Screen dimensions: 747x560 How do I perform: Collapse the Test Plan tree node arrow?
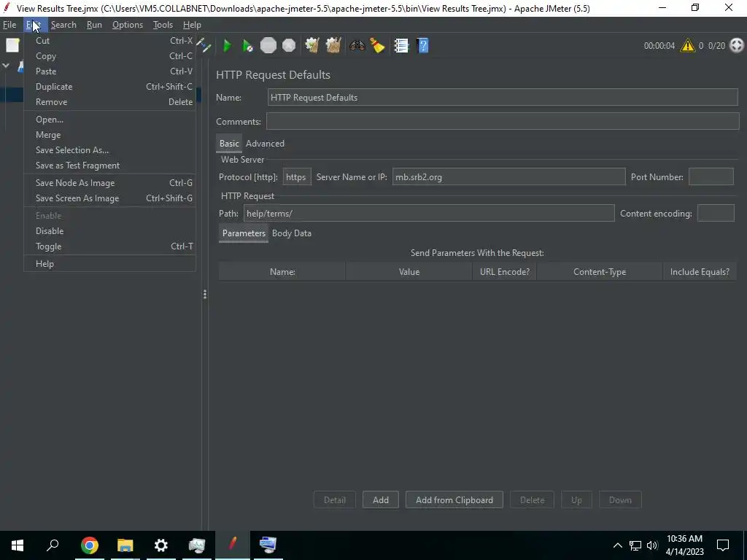pos(6,66)
